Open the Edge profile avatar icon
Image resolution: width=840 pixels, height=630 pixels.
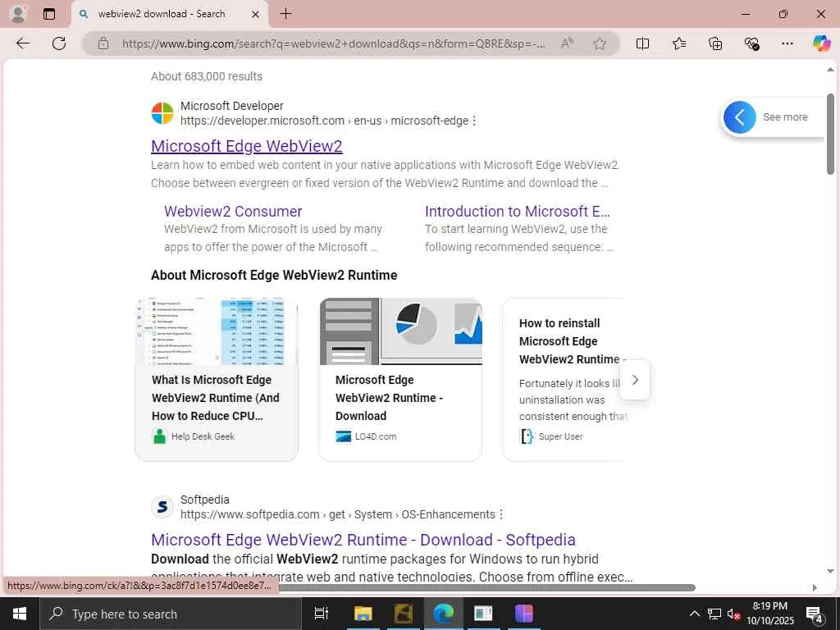18,14
